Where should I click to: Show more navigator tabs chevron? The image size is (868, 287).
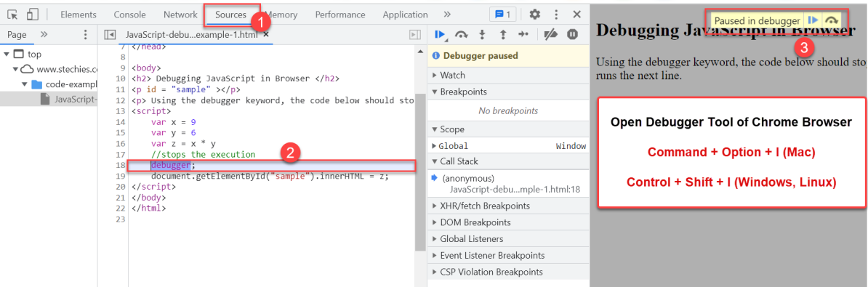tap(44, 35)
